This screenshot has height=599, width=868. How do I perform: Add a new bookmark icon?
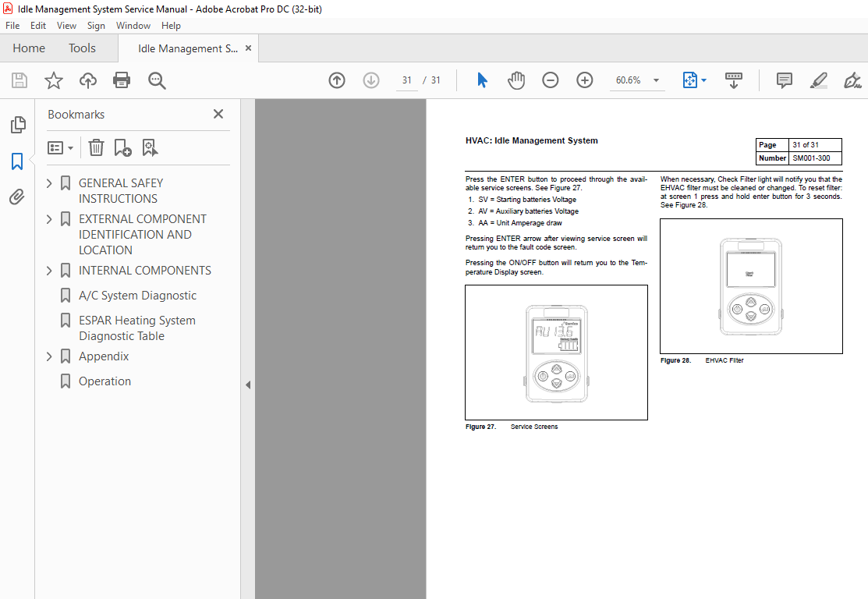(122, 148)
